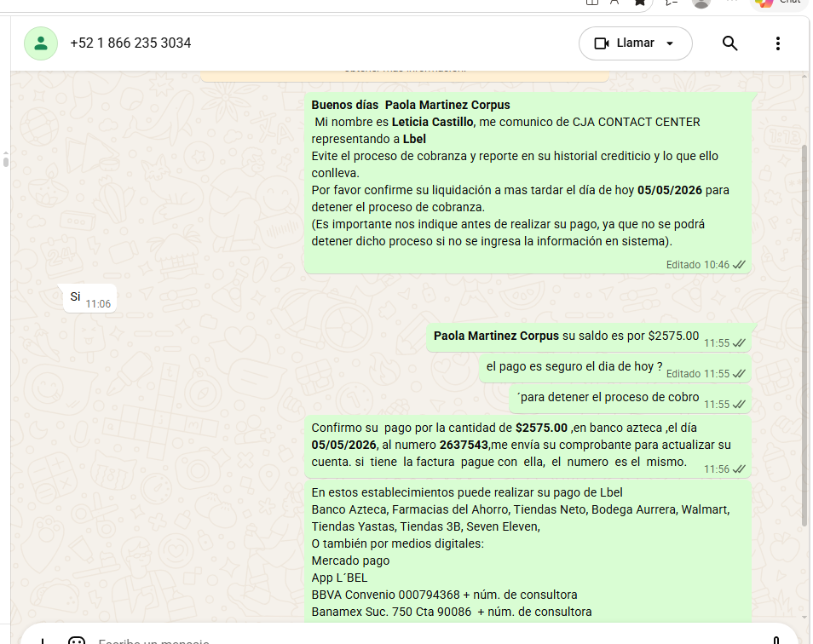Click the greeting line "Buenos días Paola Martinez Corpus"
The width and height of the screenshot is (813, 644).
click(x=411, y=105)
